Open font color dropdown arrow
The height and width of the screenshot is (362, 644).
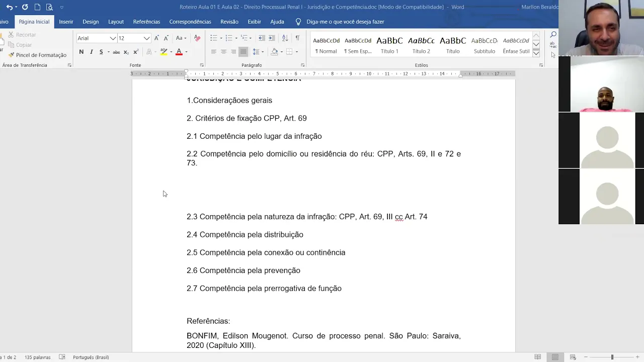pos(186,52)
